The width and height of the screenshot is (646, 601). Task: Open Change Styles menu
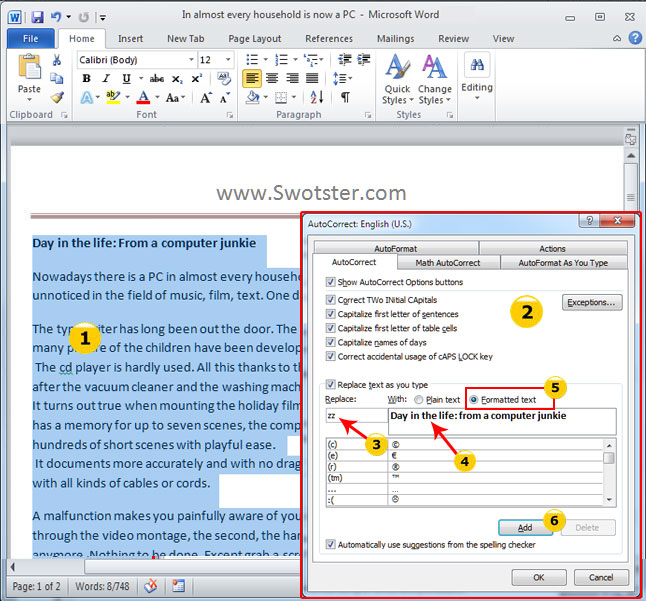pyautogui.click(x=435, y=78)
